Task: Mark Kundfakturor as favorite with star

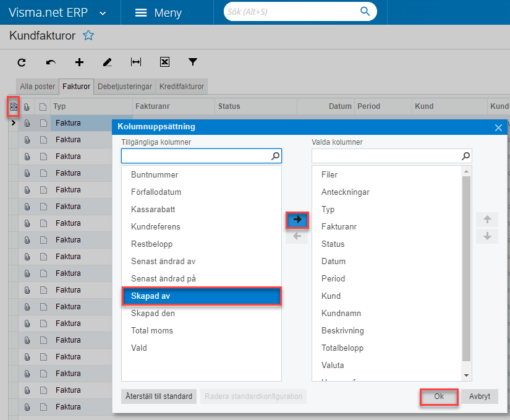Action: tap(88, 36)
